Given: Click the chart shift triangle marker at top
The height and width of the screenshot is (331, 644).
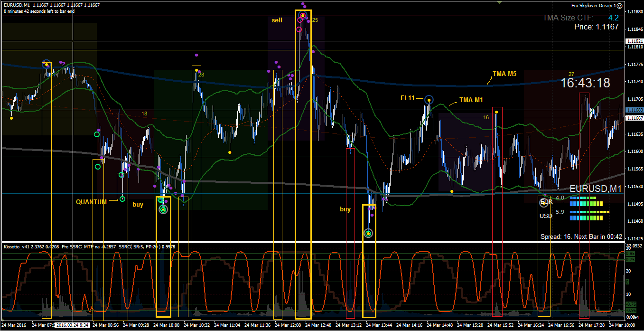Looking at the screenshot, I should [499, 2].
